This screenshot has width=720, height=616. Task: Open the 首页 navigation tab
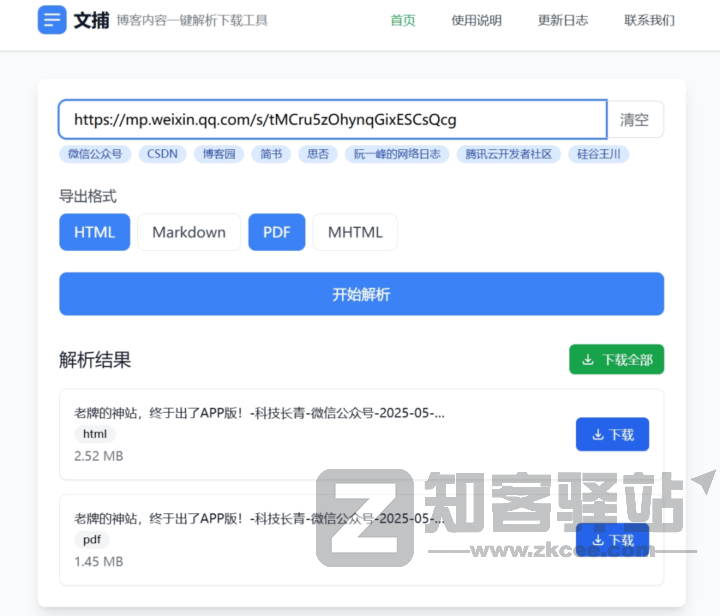point(403,20)
